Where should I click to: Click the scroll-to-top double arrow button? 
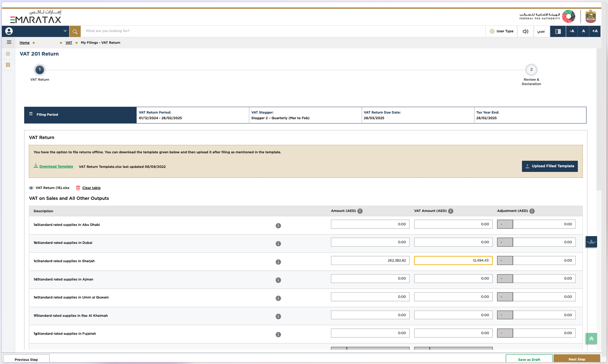591,339
